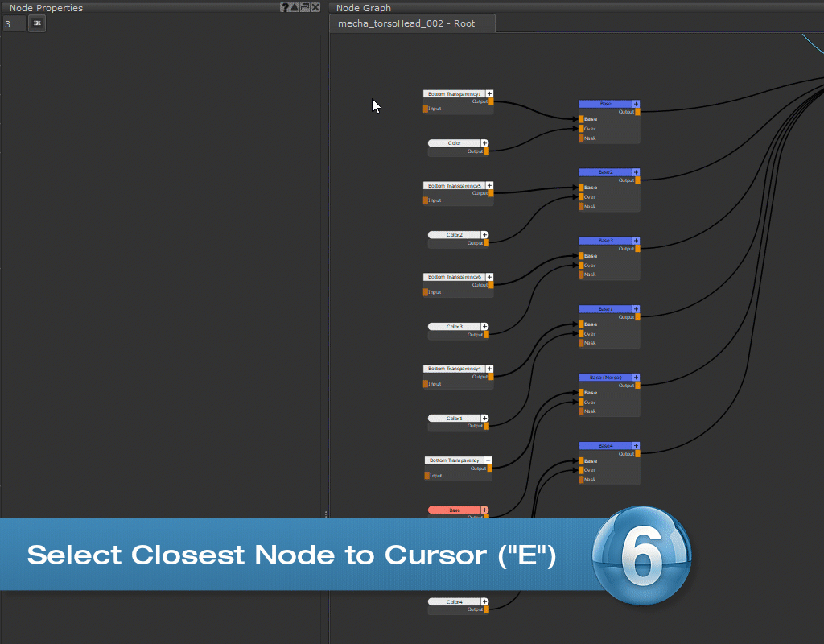The width and height of the screenshot is (824, 644).
Task: Click the Output port of Base4 node
Action: pos(638,454)
